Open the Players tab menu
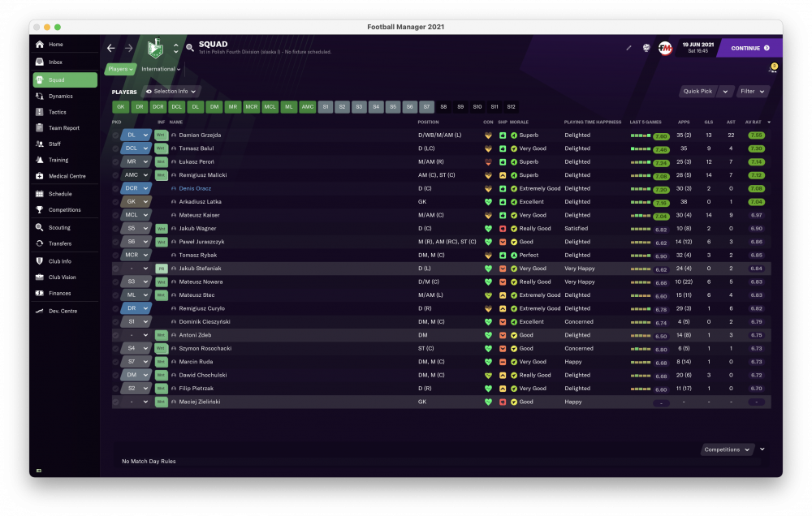Screen dimensions: 812x516 [x=120, y=69]
